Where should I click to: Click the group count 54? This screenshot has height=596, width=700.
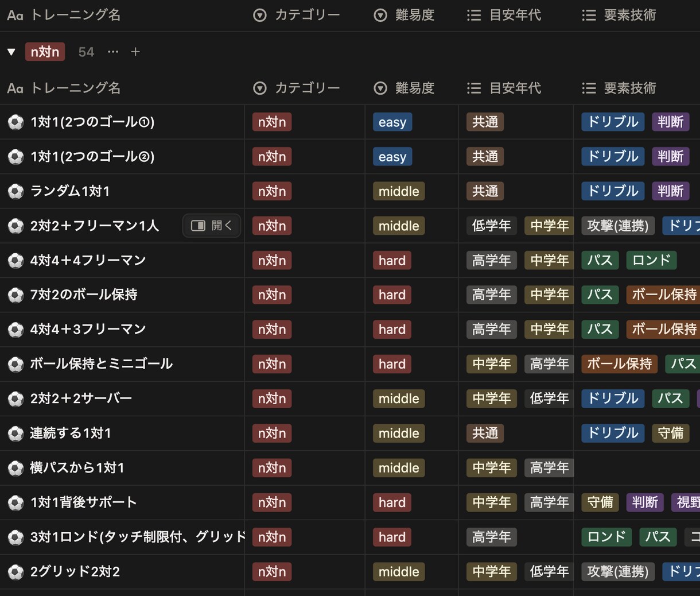point(86,52)
